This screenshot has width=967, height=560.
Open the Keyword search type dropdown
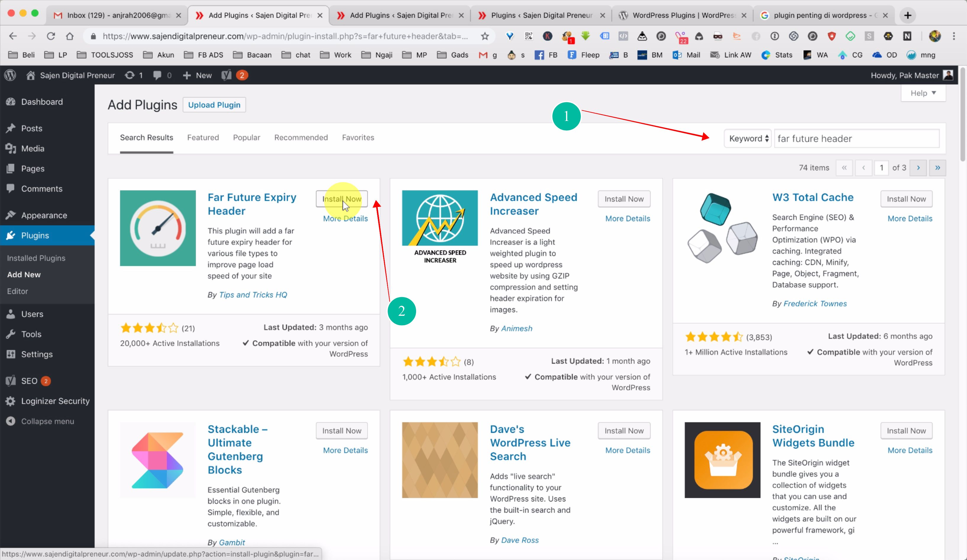(x=748, y=138)
